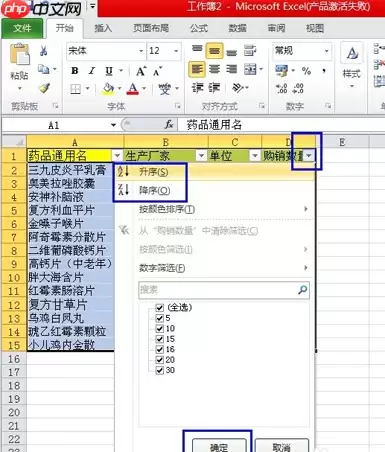The width and height of the screenshot is (385, 452).
Task: Open filter dropdown for 购销数量 column
Action: [309, 155]
